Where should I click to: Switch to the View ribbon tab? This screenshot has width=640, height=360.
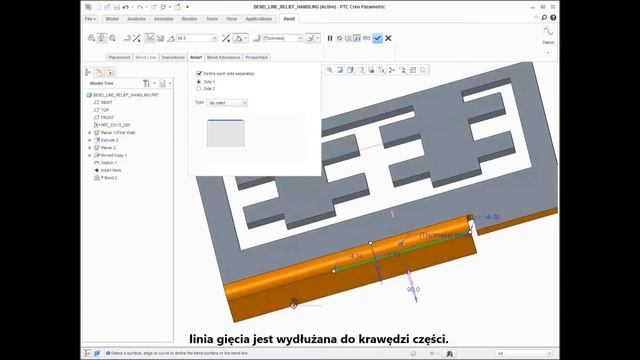231,19
